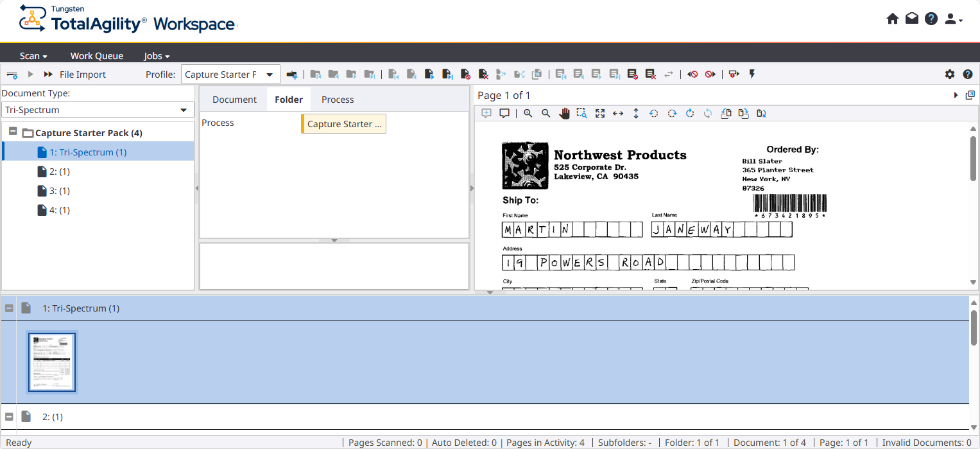This screenshot has width=980, height=449.
Task: Click the fit to width arrows icon
Action: click(x=618, y=113)
